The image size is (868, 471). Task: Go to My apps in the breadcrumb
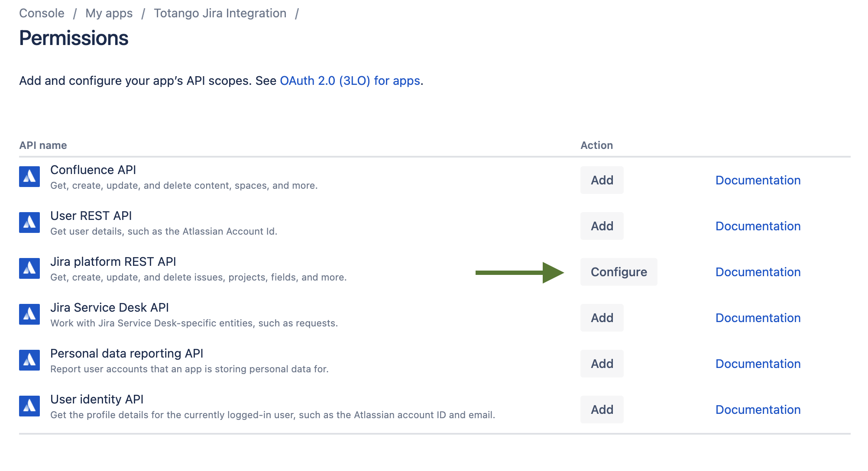coord(109,13)
